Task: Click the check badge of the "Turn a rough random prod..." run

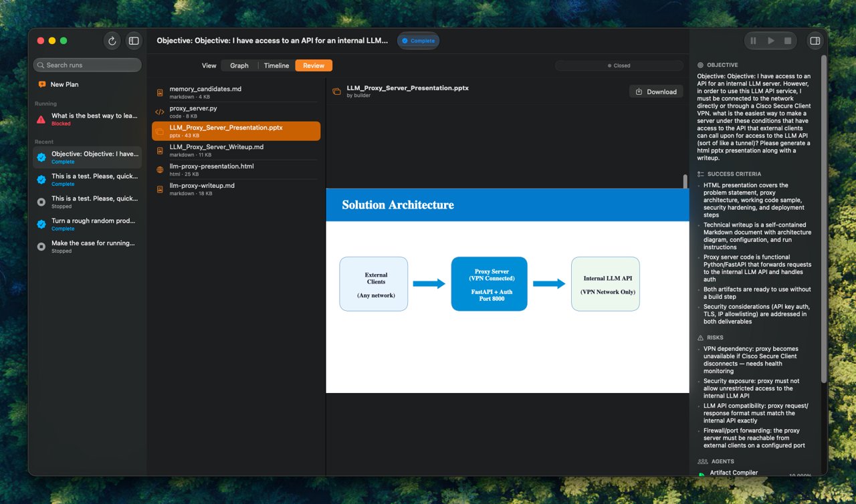Action: 41,225
